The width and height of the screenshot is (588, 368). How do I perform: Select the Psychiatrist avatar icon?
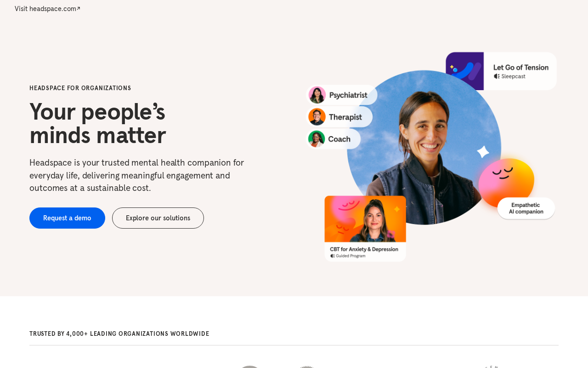317,95
